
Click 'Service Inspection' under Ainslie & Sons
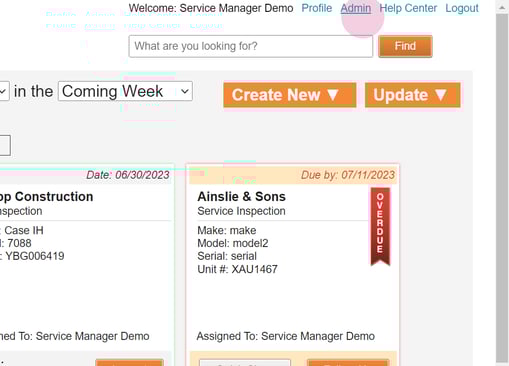click(x=241, y=211)
